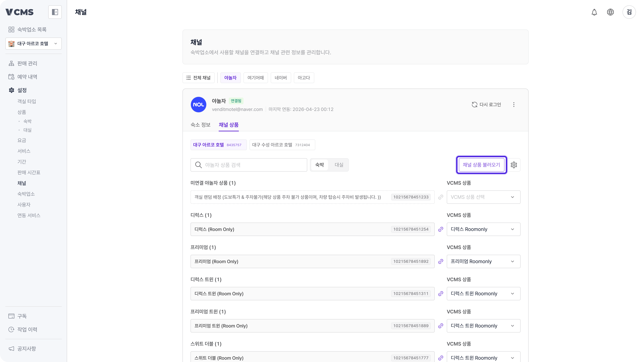Open 요금 settings item
Image resolution: width=644 pixels, height=362 pixels.
tap(22, 140)
